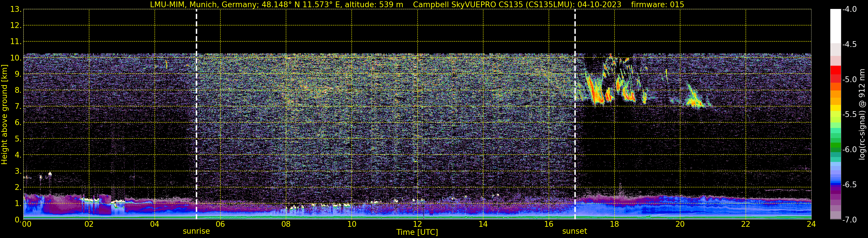Click the time axis tick '02'
Viewport: 868px width, 238px height.
click(x=89, y=224)
